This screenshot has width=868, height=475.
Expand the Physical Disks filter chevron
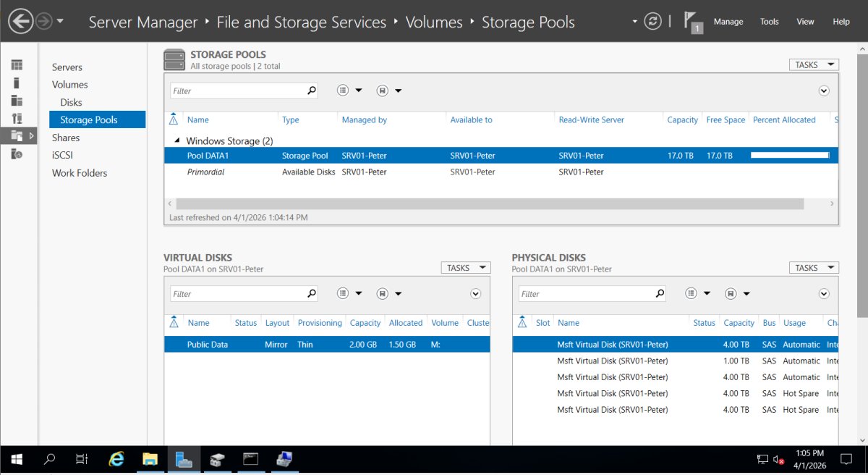pos(824,294)
